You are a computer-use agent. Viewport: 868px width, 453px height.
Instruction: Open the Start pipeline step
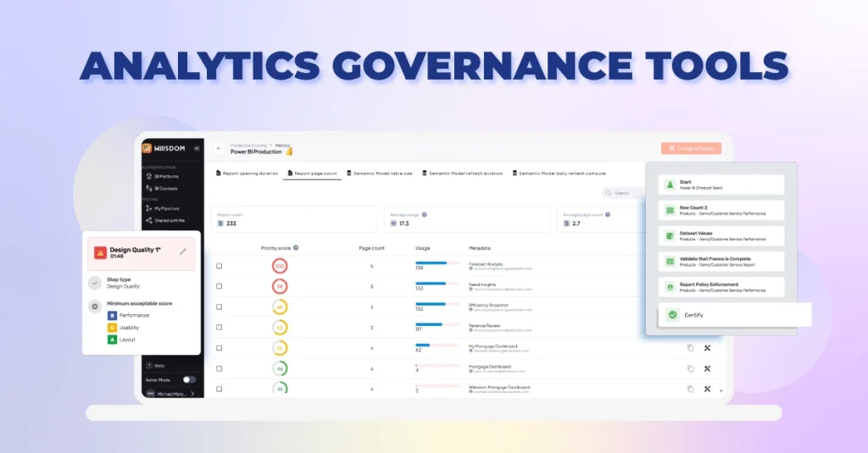pyautogui.click(x=721, y=185)
